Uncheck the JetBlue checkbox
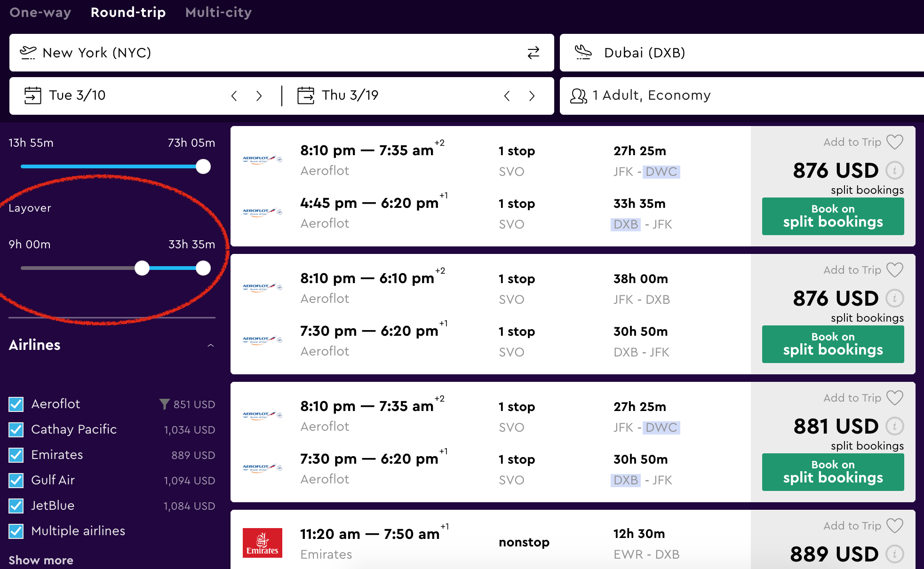This screenshot has width=924, height=569. [16, 506]
